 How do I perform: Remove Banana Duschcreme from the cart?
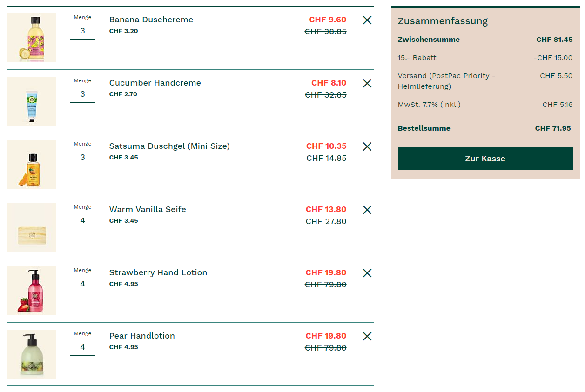[x=367, y=20]
